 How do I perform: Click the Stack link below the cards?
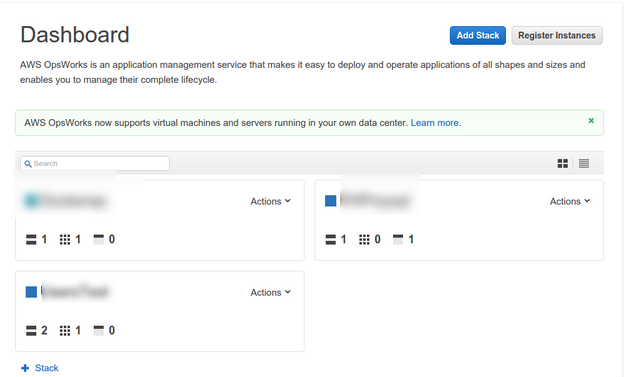47,368
